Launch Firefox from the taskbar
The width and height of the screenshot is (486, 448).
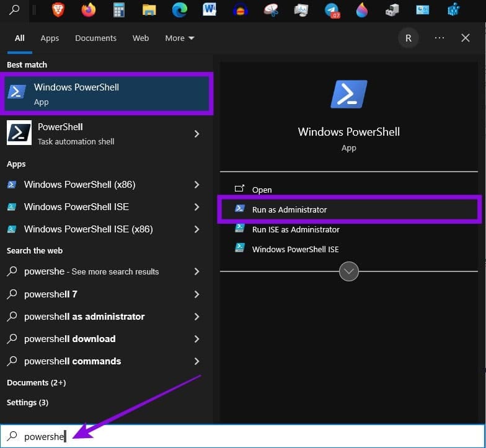[x=88, y=10]
